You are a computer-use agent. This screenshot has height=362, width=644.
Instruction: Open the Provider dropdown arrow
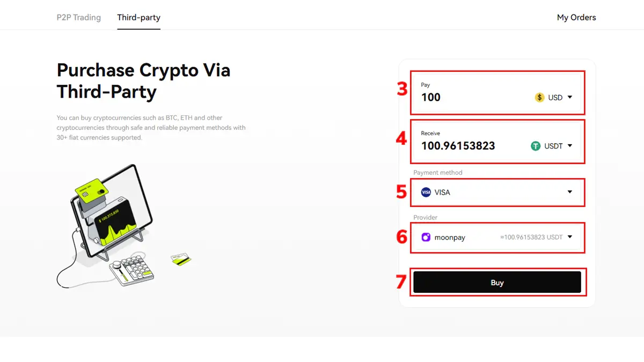(570, 237)
